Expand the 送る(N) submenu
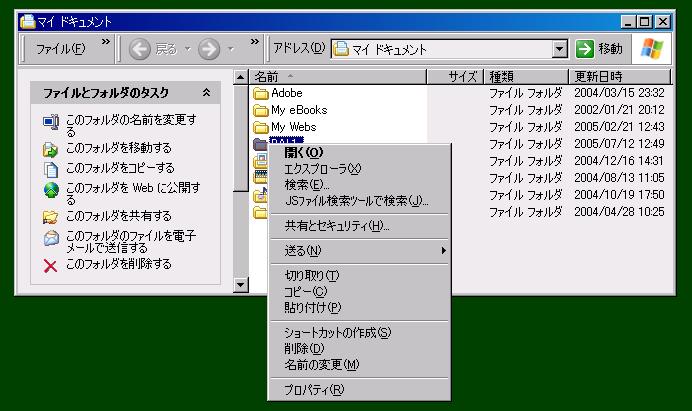 pyautogui.click(x=443, y=251)
